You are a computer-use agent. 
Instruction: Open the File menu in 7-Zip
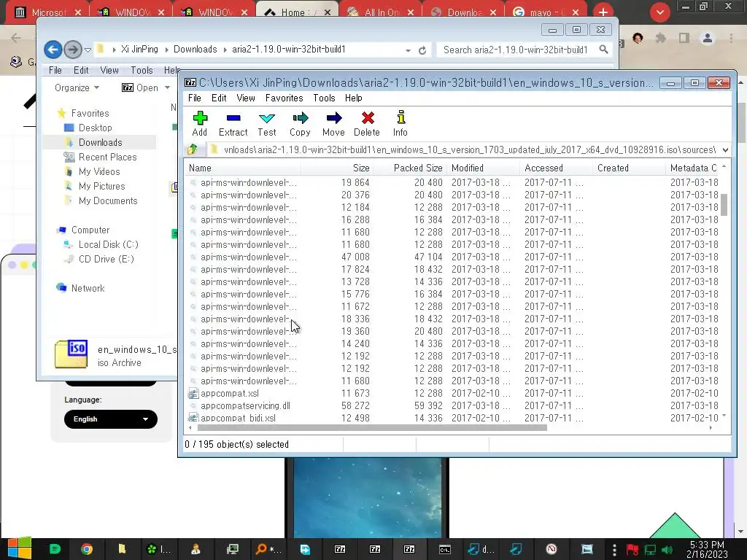click(x=194, y=98)
